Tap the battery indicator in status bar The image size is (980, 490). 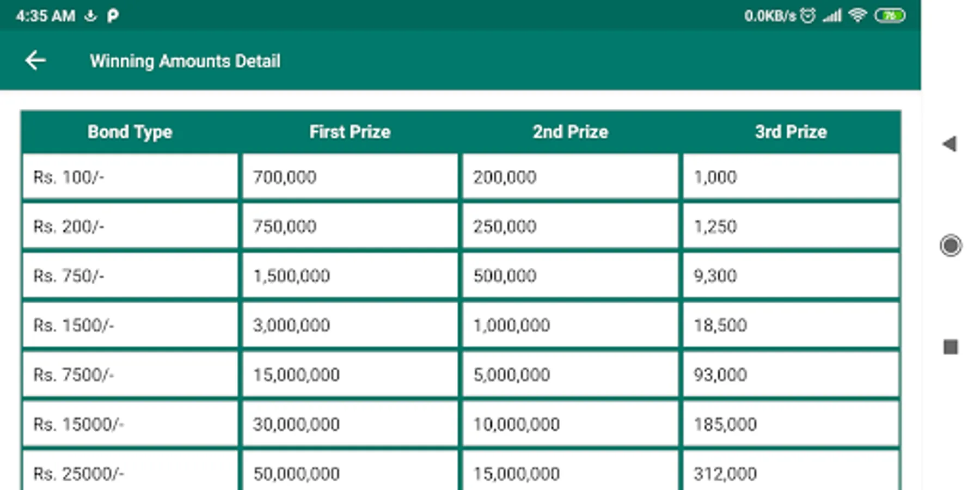(x=890, y=16)
